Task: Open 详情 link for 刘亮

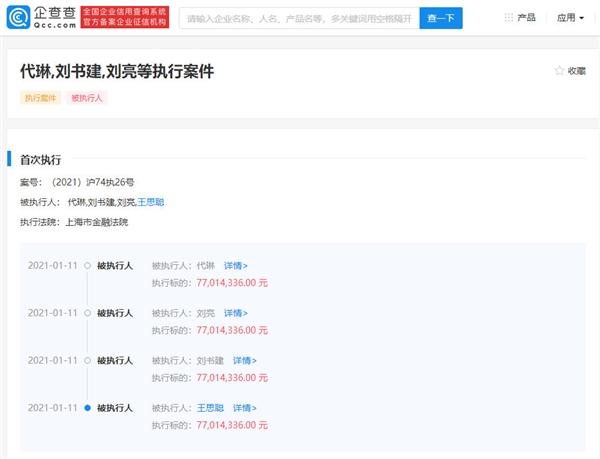Action: coord(235,313)
